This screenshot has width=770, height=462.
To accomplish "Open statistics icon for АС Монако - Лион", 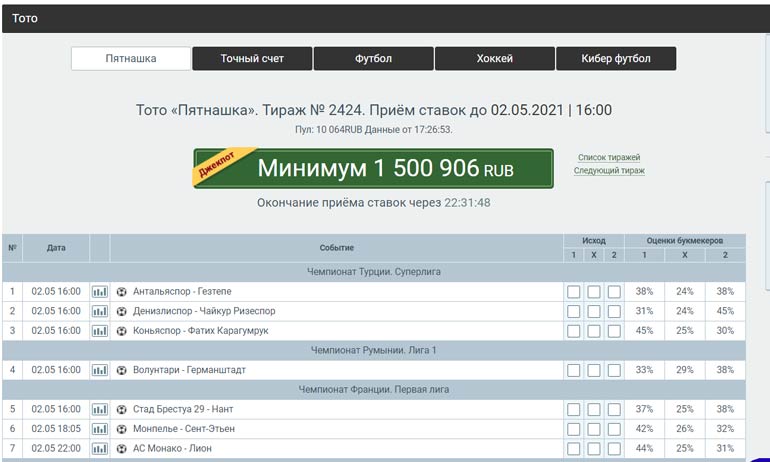I will (x=100, y=449).
